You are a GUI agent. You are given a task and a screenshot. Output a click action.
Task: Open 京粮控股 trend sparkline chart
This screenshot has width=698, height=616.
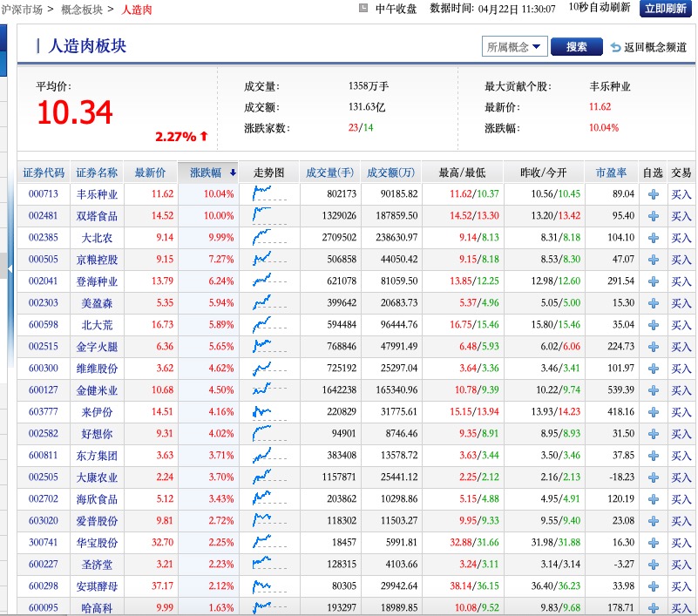coord(268,260)
